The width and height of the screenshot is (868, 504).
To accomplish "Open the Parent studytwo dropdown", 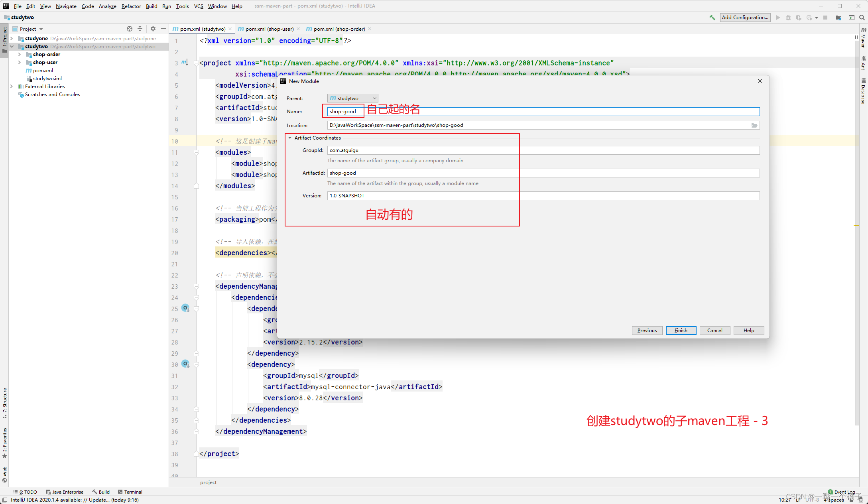I will (x=352, y=98).
